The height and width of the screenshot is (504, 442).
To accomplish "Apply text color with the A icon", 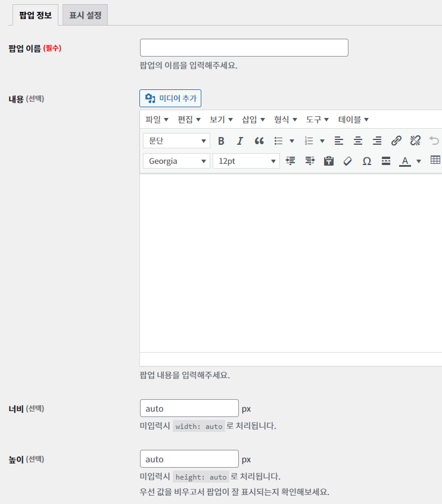I will click(x=405, y=161).
